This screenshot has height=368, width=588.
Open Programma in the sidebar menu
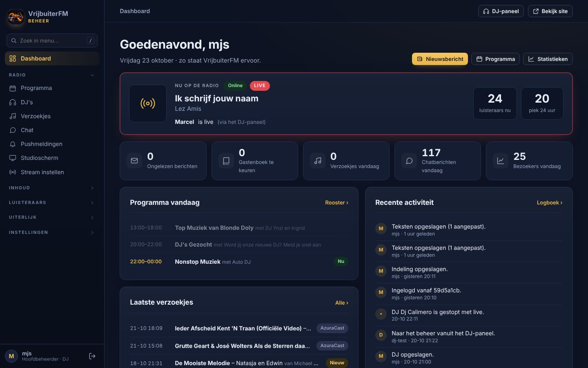(52, 88)
